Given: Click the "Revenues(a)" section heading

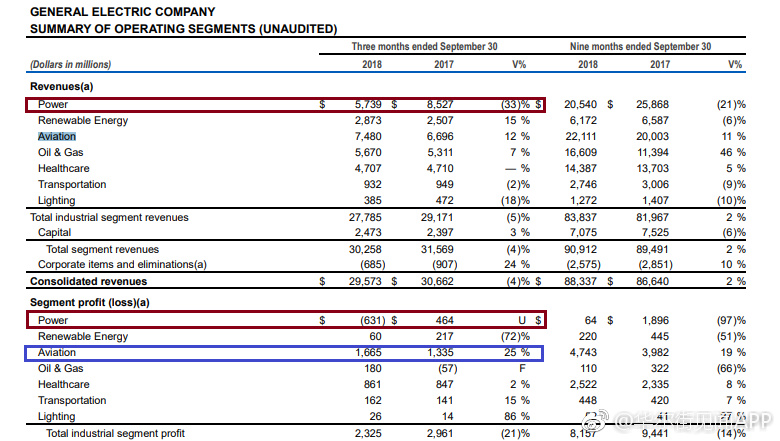Looking at the screenshot, I should (x=62, y=87).
